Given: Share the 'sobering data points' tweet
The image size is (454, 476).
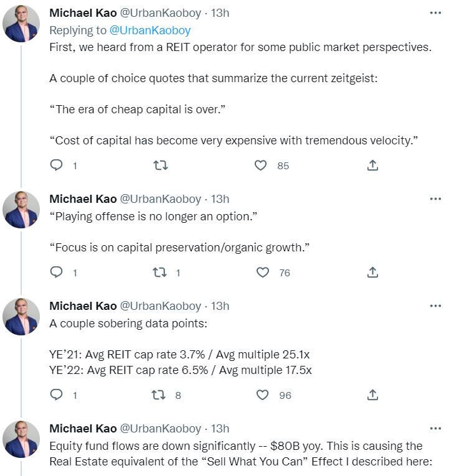Looking at the screenshot, I should point(372,395).
